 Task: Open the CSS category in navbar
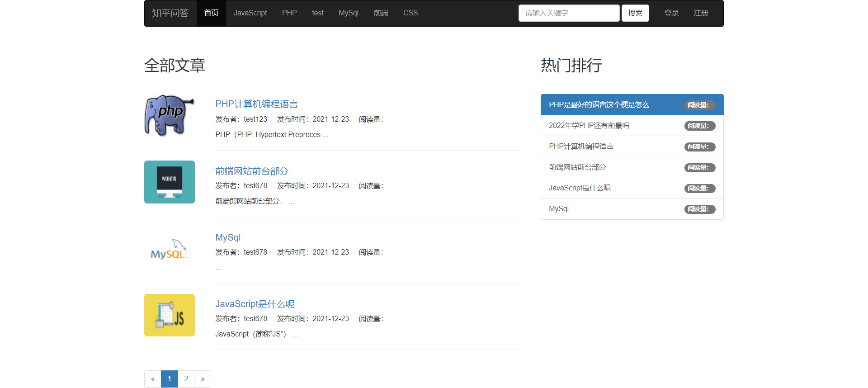[410, 13]
